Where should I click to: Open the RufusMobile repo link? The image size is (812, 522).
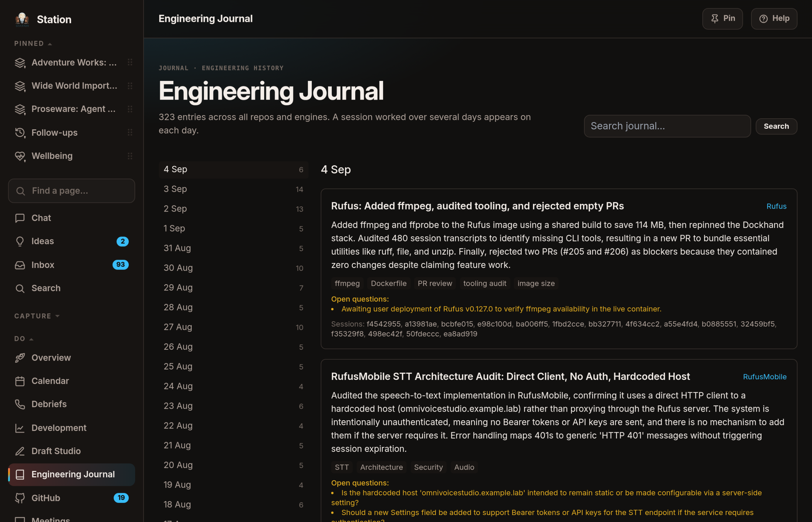(x=764, y=377)
